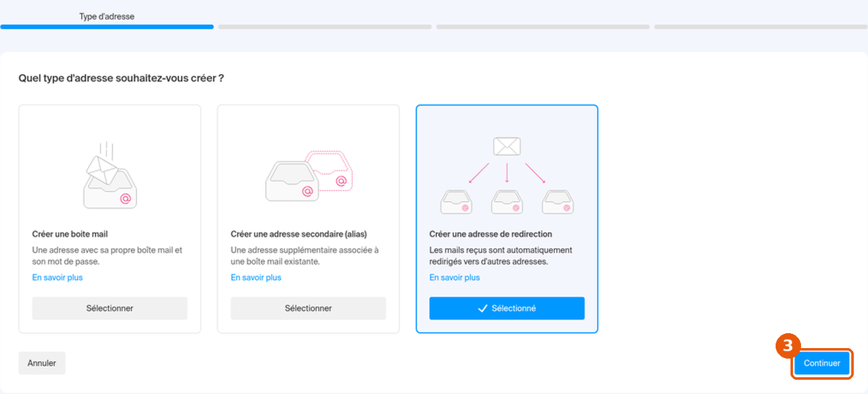868x394 pixels.
Task: Click the mailbox illustration with falling envelope
Action: 110,176
